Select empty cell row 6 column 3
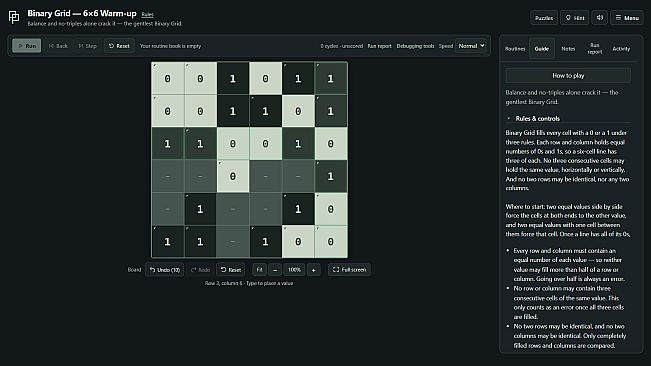The width and height of the screenshot is (651, 366). (232, 242)
